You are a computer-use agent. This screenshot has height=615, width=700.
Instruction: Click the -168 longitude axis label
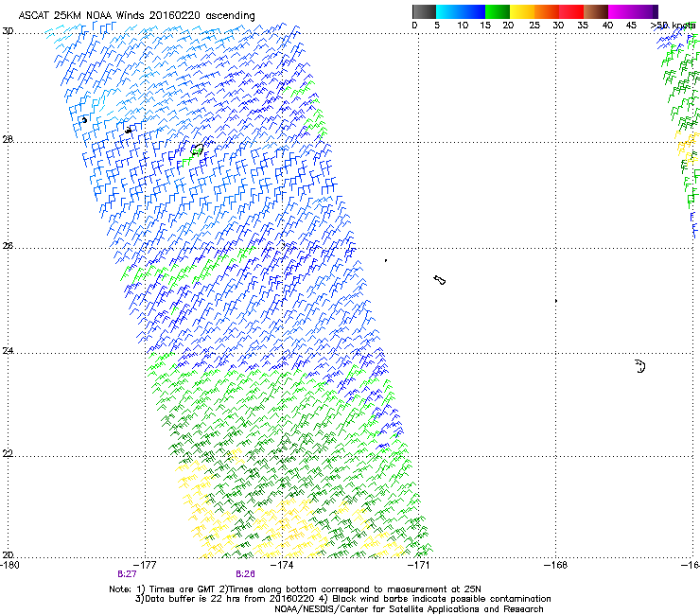coord(556,565)
